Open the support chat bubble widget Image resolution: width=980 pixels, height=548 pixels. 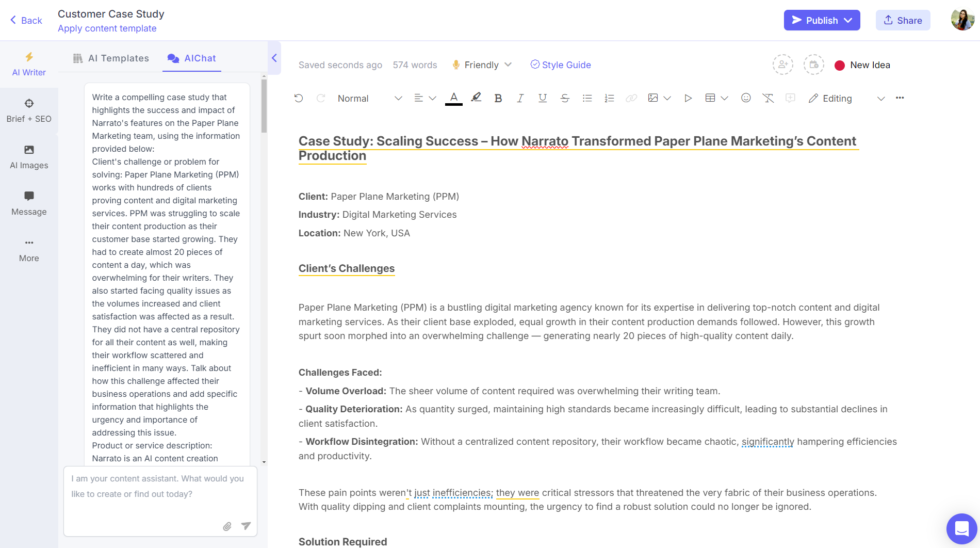tap(962, 529)
